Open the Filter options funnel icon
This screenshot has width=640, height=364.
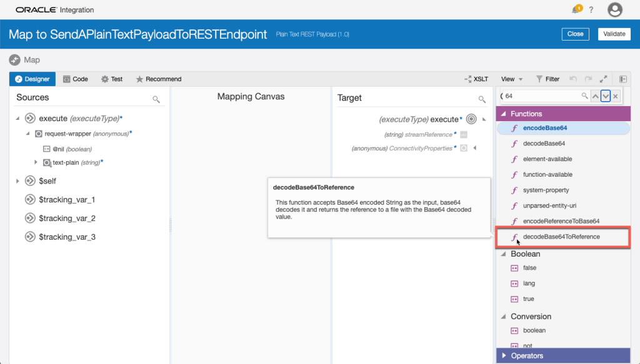[x=539, y=79]
